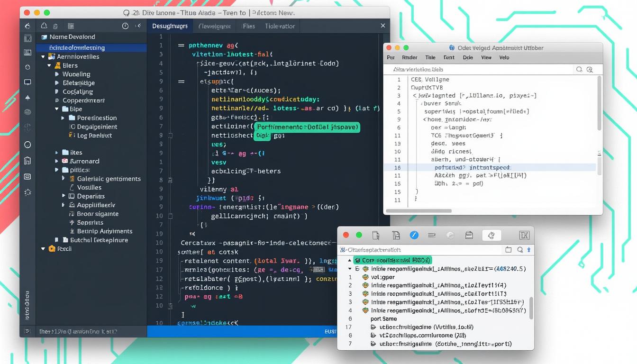The image size is (637, 364).
Task: Click the first document icon in the bottom window toolbar
Action: pos(376,235)
